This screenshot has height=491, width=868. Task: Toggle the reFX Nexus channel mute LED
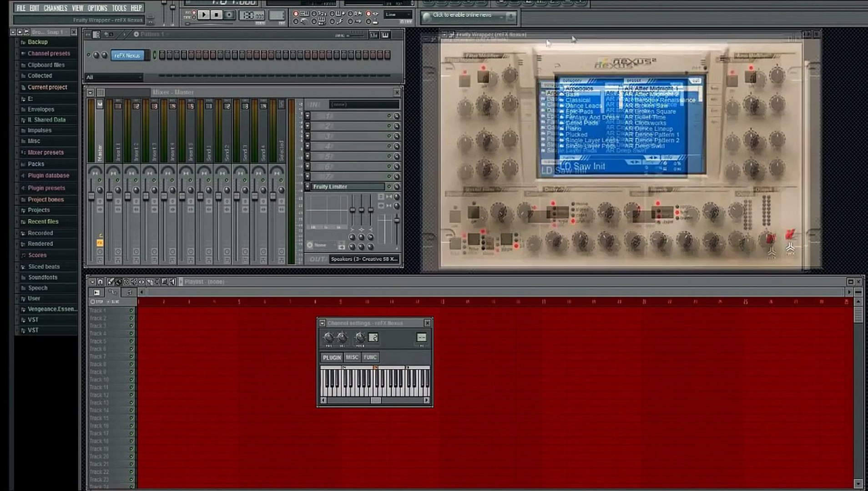88,55
